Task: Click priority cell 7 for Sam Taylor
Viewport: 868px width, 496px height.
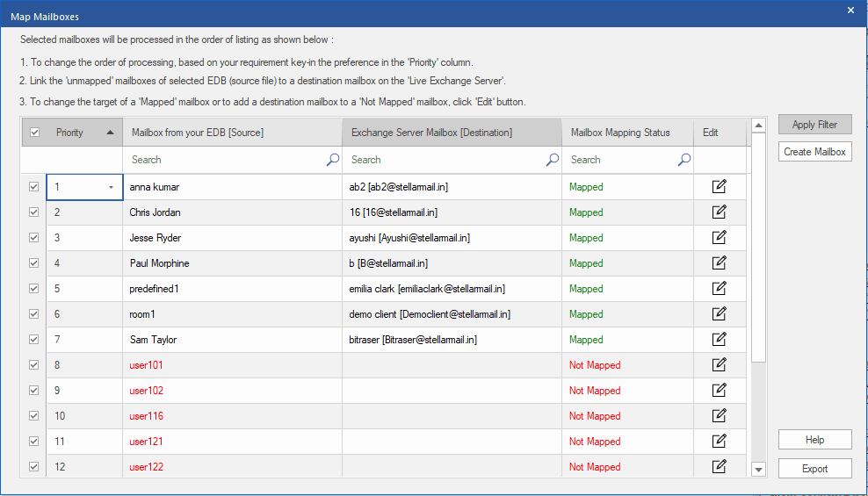Action: pos(84,340)
